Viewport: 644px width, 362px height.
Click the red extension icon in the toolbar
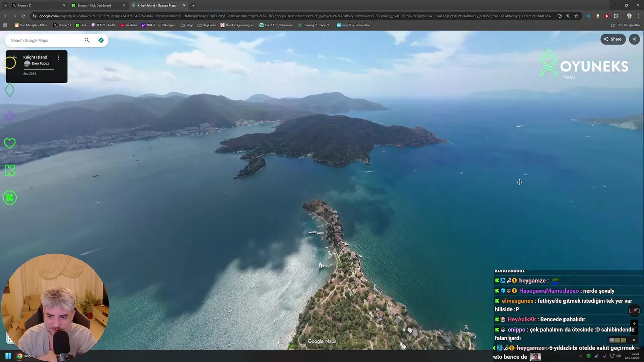607,16
